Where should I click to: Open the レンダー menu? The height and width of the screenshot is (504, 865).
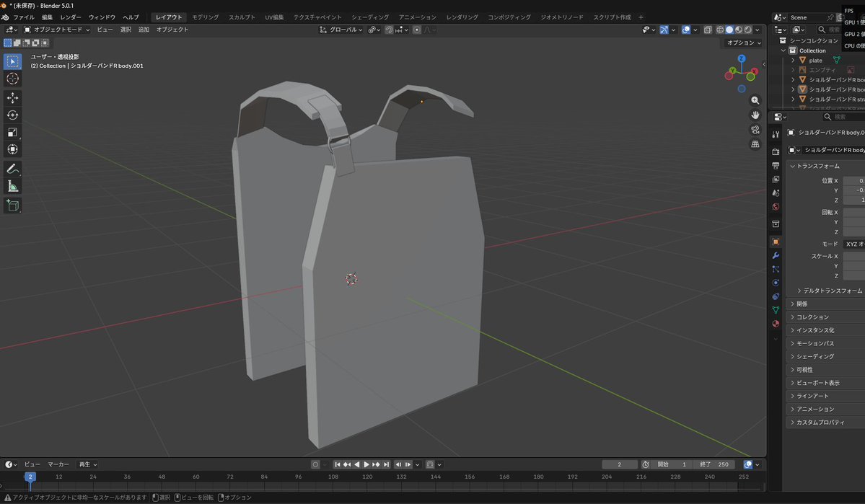pos(71,17)
